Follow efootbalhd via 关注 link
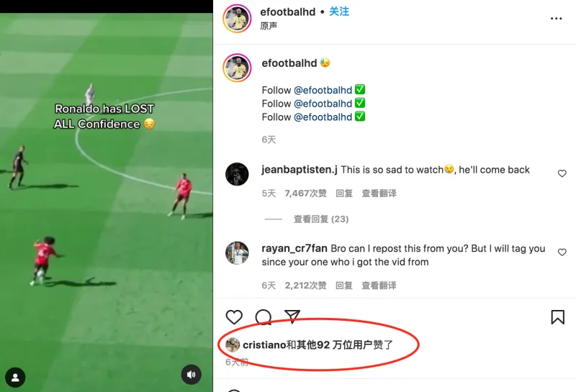 click(339, 12)
